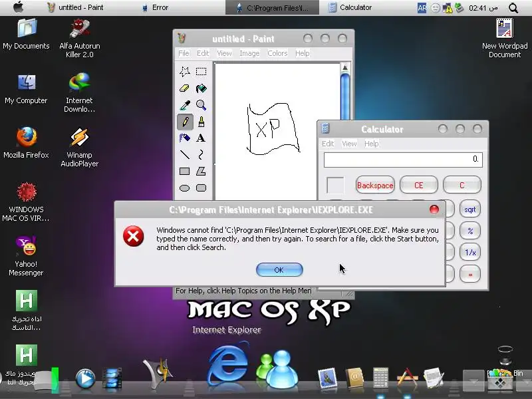Open the Recycle Bin icon in dock
This screenshot has width=532, height=399.
[500, 379]
